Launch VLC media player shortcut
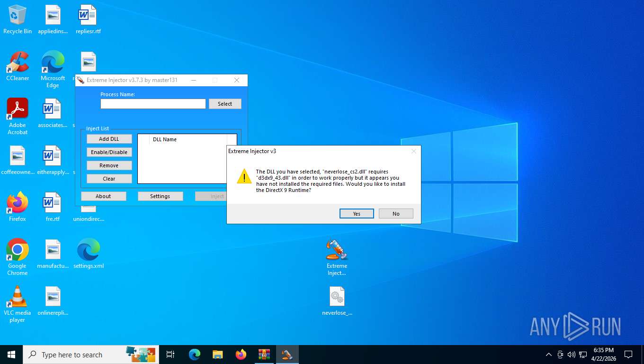 tap(18, 304)
